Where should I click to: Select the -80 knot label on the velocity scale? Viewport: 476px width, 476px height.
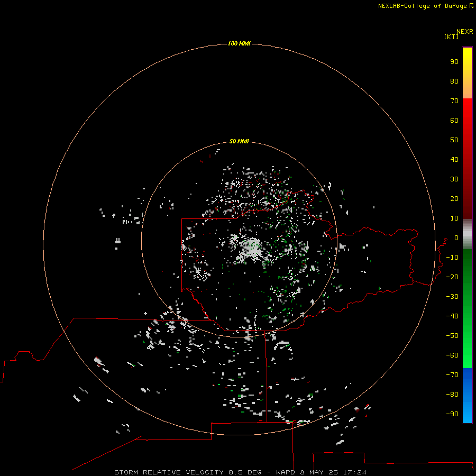(452, 395)
